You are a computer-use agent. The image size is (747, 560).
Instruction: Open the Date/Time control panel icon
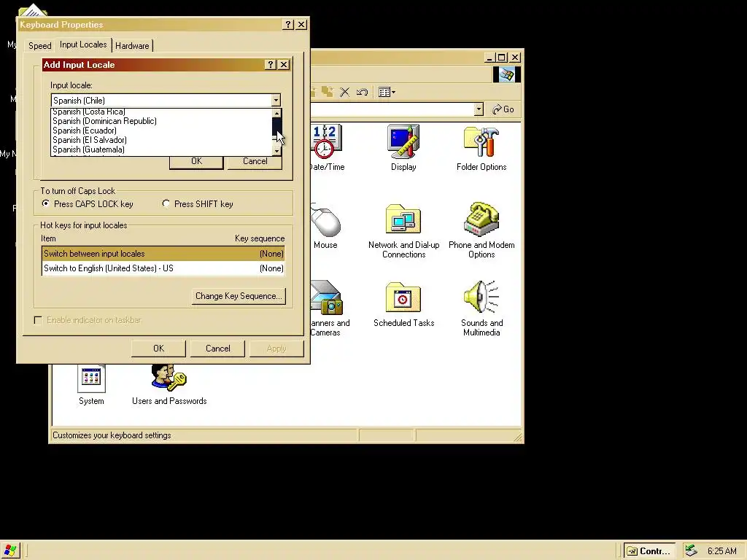pyautogui.click(x=325, y=141)
